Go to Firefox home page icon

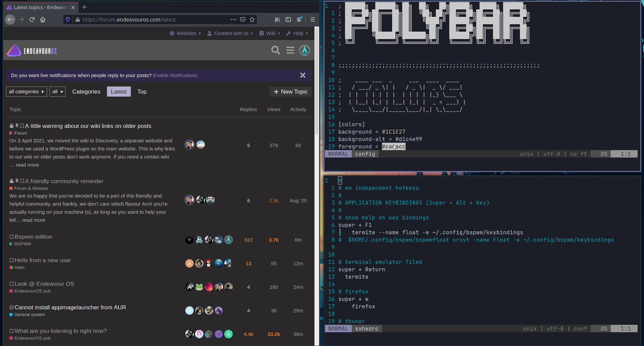43,20
